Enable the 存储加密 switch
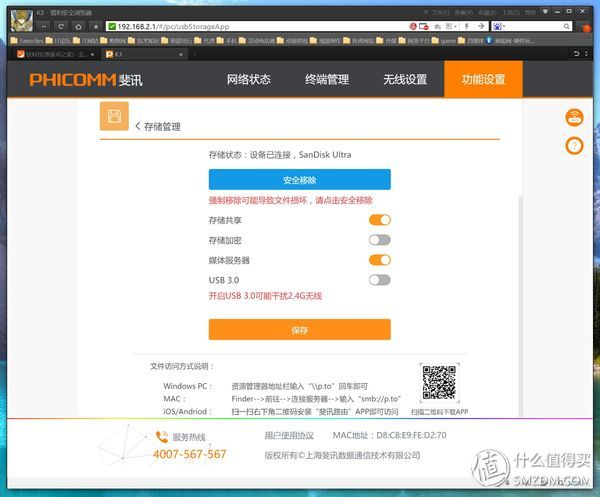 point(380,240)
